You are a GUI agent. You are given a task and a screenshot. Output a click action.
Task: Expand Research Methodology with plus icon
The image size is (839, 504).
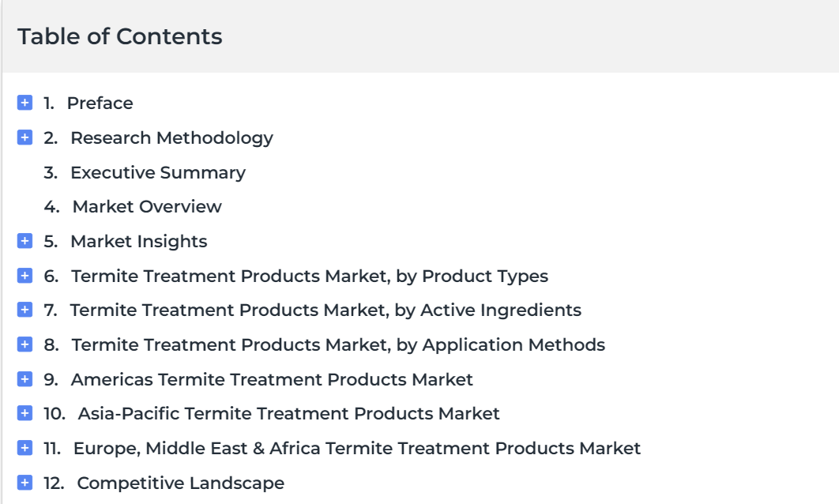coord(24,137)
